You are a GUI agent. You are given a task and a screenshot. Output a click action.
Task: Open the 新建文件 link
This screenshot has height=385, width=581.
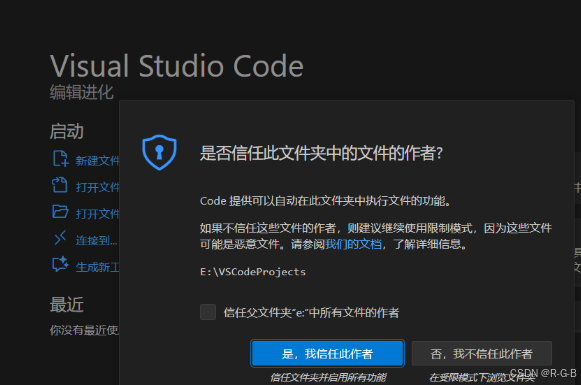click(x=97, y=161)
